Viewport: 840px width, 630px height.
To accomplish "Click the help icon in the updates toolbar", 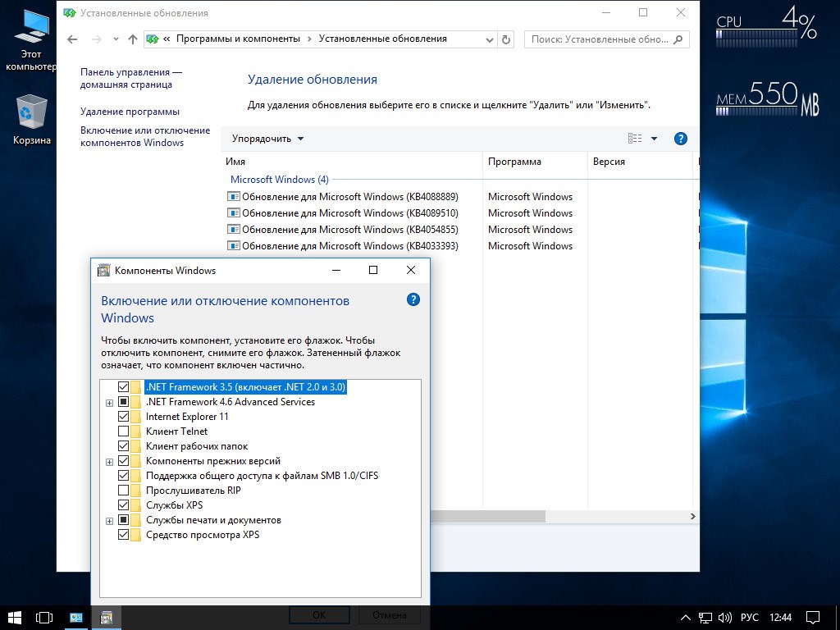I will tap(680, 139).
